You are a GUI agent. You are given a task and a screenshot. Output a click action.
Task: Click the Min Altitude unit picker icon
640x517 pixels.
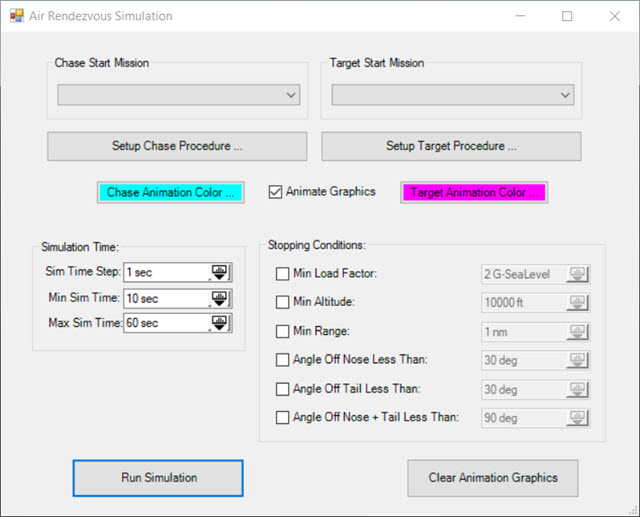579,303
